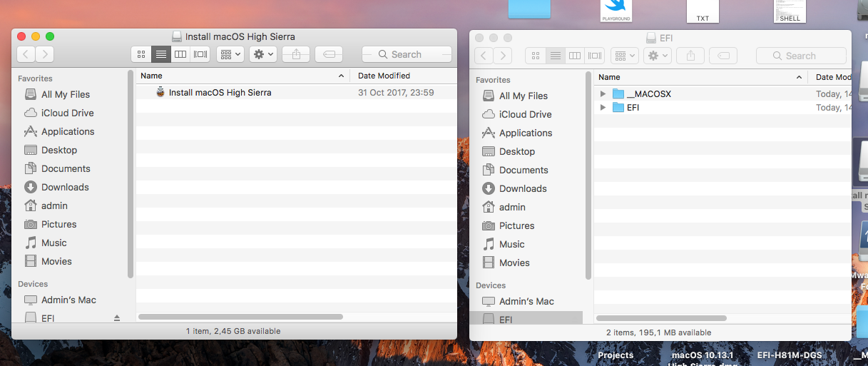Click Edit Tags button in EFI window

click(723, 56)
